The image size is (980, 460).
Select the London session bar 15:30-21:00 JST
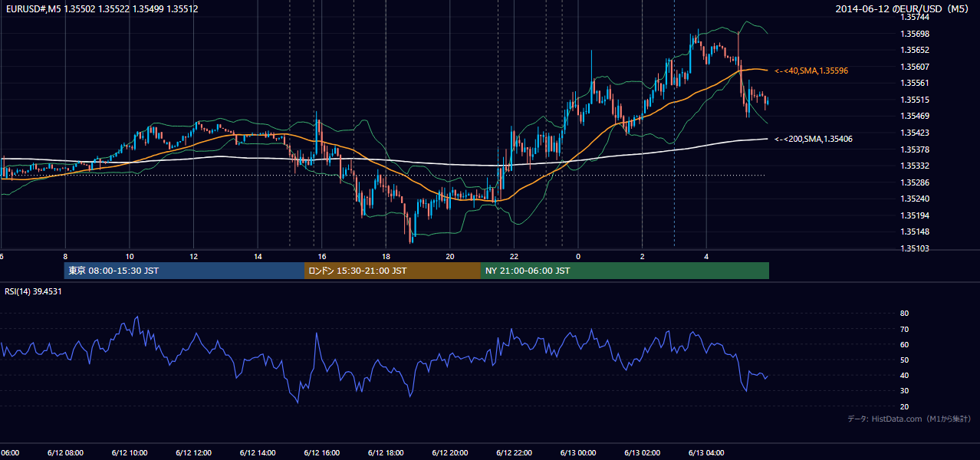pos(393,271)
